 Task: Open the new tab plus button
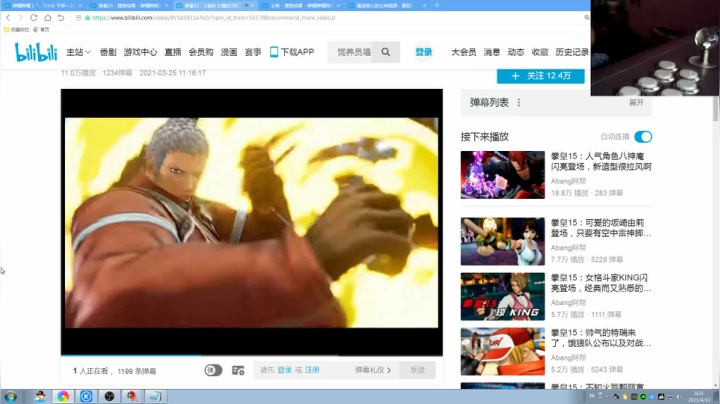(437, 6)
